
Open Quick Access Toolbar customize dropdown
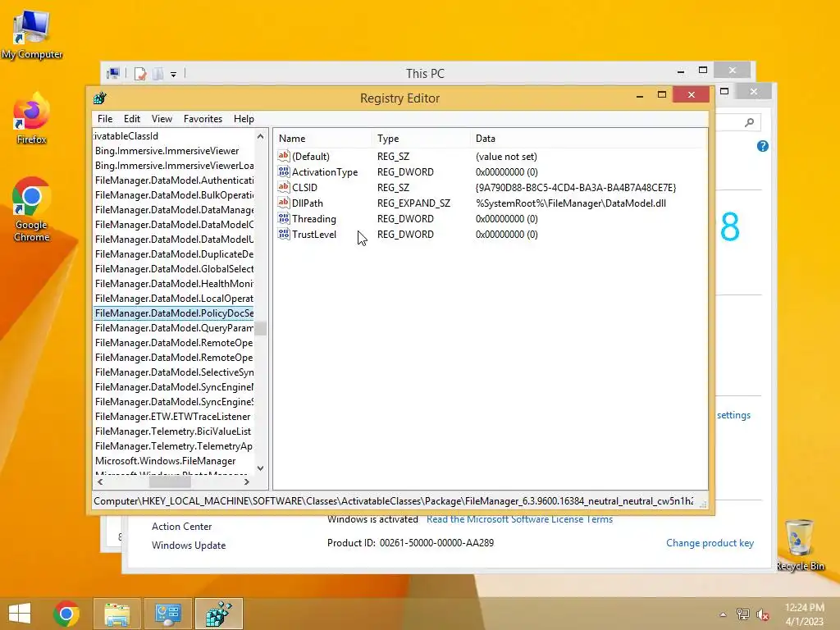tap(174, 74)
